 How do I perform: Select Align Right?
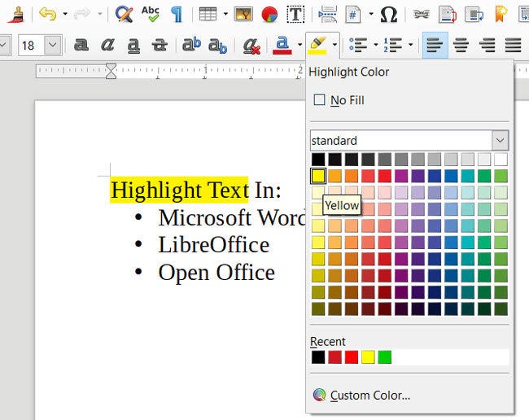point(487,45)
